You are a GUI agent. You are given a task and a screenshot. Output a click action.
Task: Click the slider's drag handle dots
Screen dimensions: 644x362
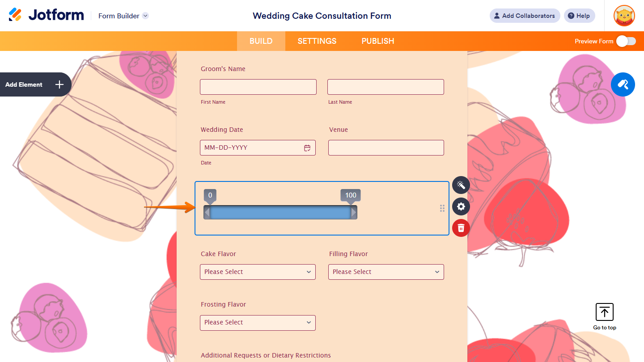442,208
